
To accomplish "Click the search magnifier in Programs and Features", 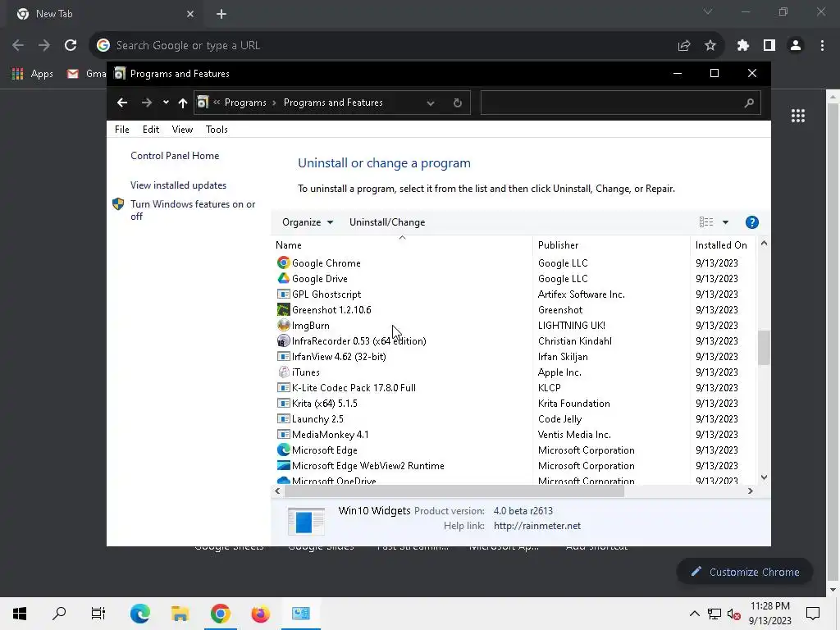I will (x=749, y=103).
